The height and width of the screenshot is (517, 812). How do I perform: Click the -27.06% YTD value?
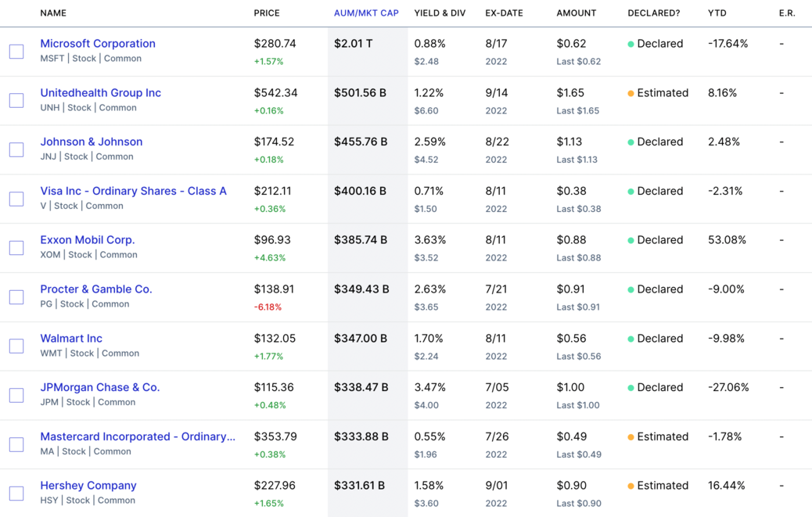pos(728,388)
